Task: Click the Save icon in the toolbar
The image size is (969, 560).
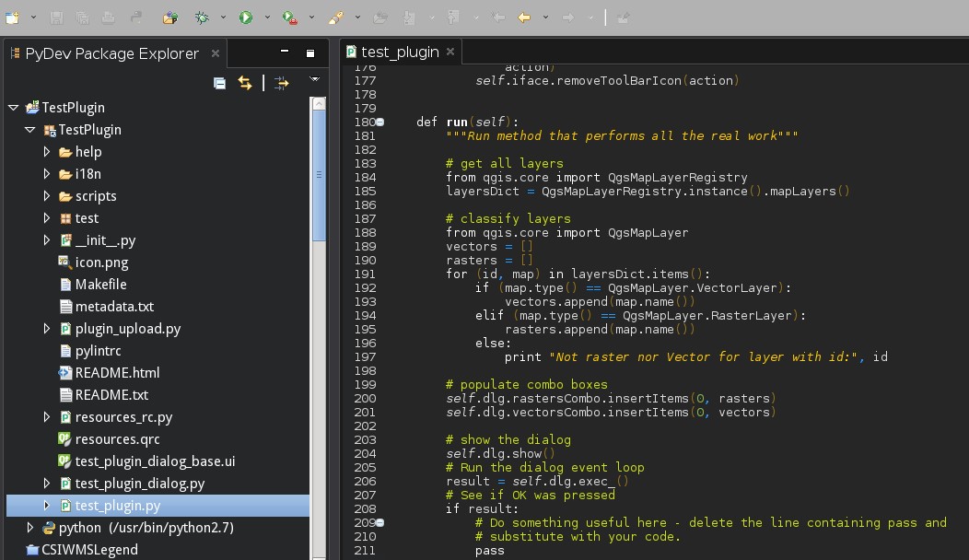Action: point(57,17)
